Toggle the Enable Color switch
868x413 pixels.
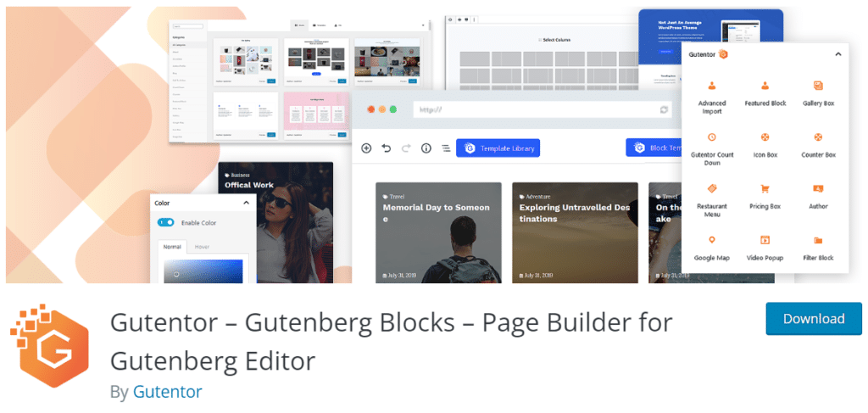point(166,222)
